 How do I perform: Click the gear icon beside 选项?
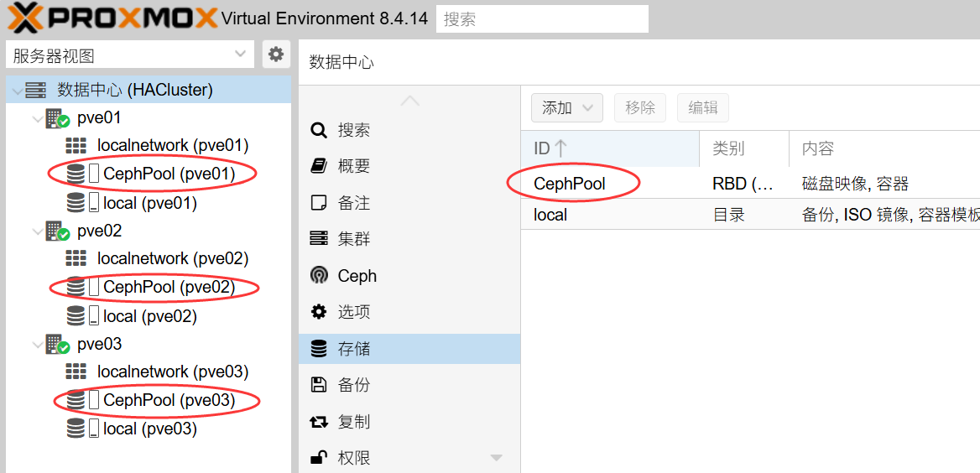[319, 312]
